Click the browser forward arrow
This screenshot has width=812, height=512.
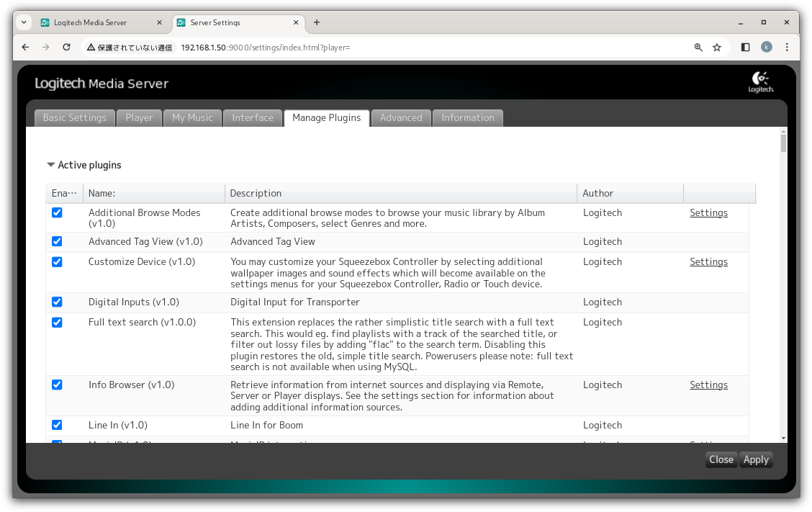click(x=46, y=47)
